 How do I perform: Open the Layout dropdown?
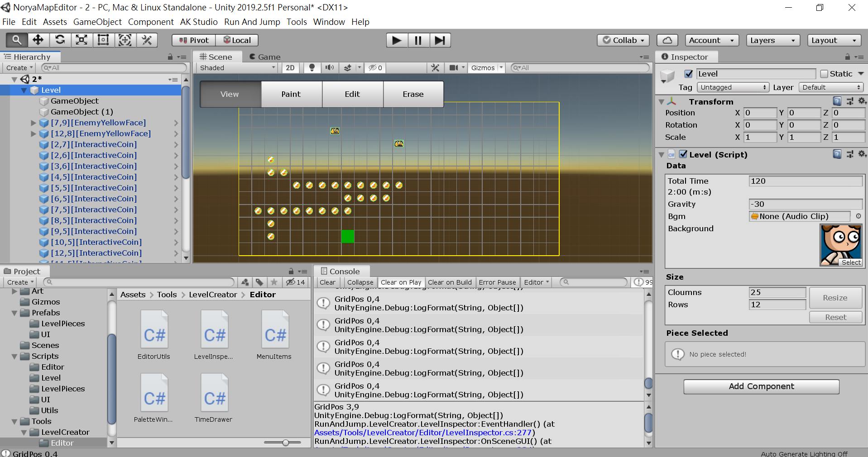(833, 40)
